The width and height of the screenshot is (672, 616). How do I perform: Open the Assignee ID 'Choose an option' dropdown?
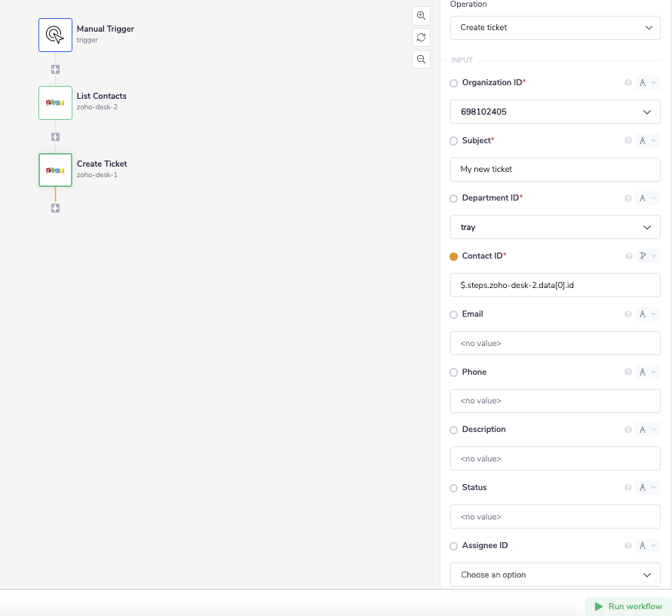[555, 575]
